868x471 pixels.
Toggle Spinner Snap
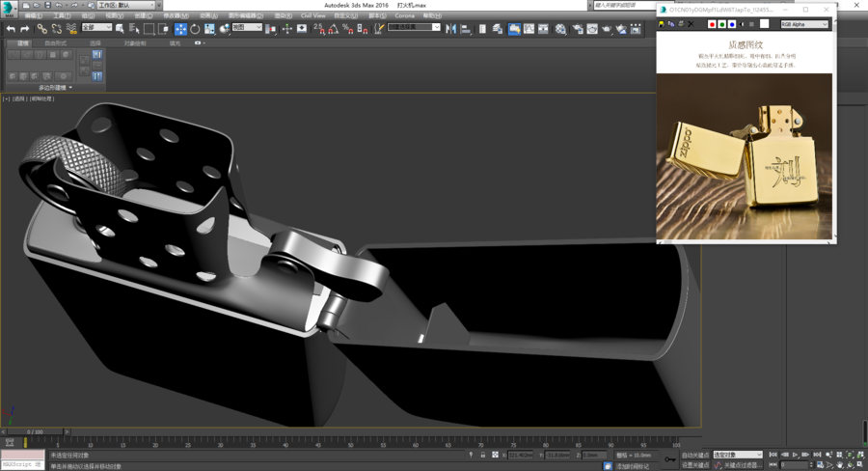point(362,29)
